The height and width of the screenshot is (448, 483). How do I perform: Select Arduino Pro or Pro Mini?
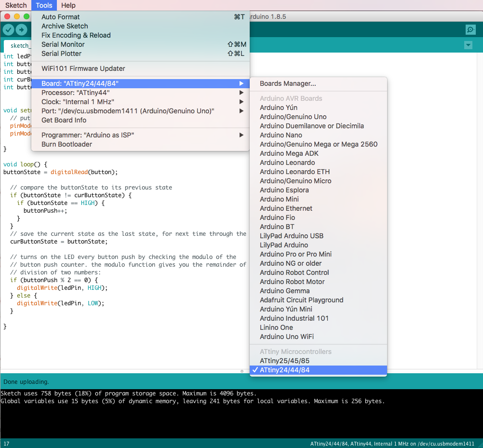point(318,254)
